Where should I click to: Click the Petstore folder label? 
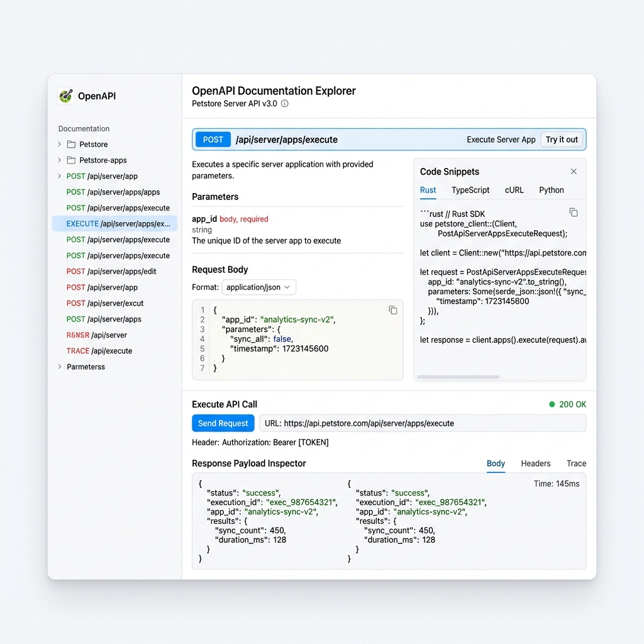93,144
